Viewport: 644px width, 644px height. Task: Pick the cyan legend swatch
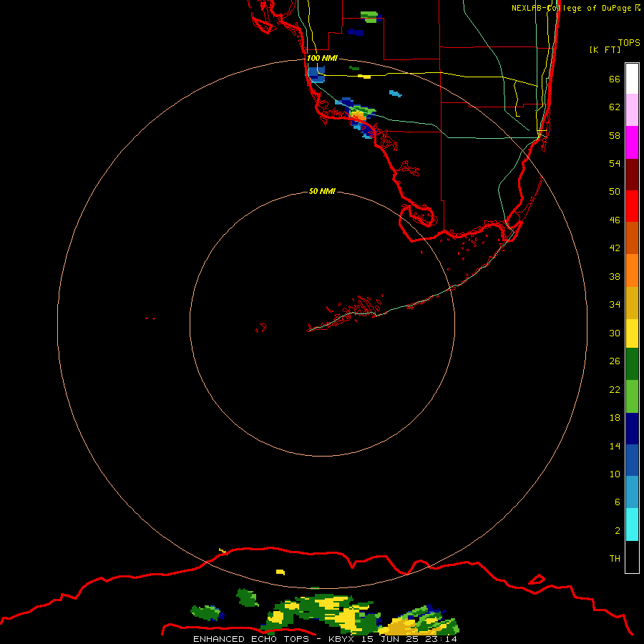tap(632, 525)
